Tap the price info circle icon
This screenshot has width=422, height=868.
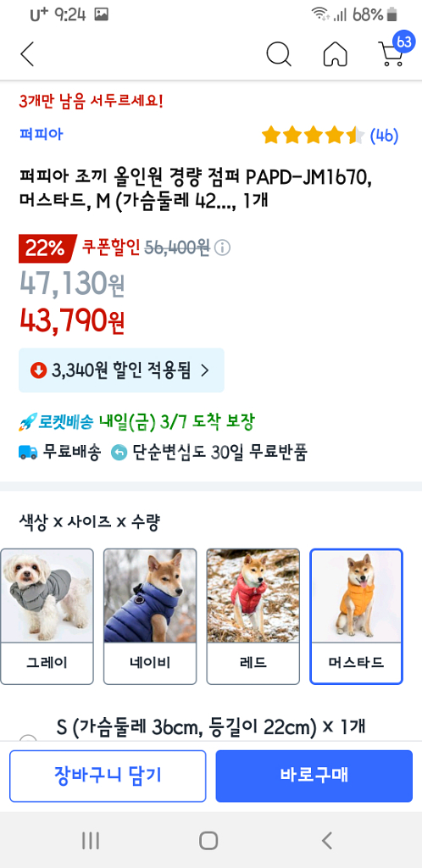(x=222, y=247)
